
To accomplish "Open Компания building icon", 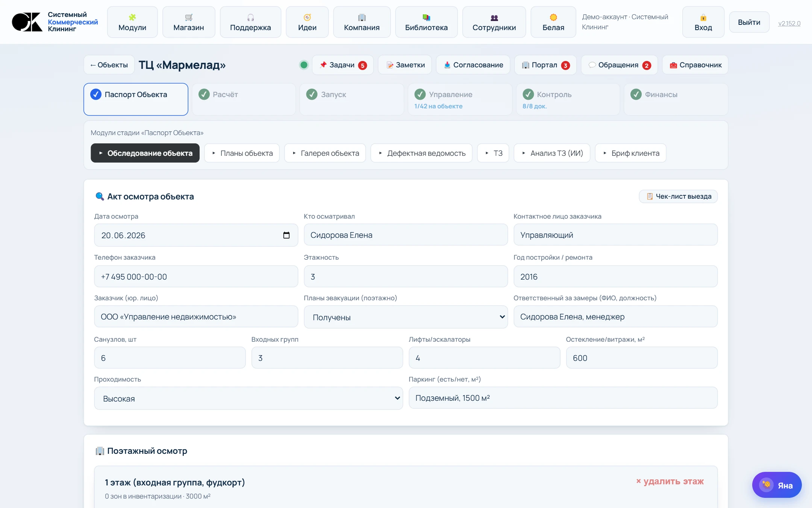I will [x=362, y=17].
